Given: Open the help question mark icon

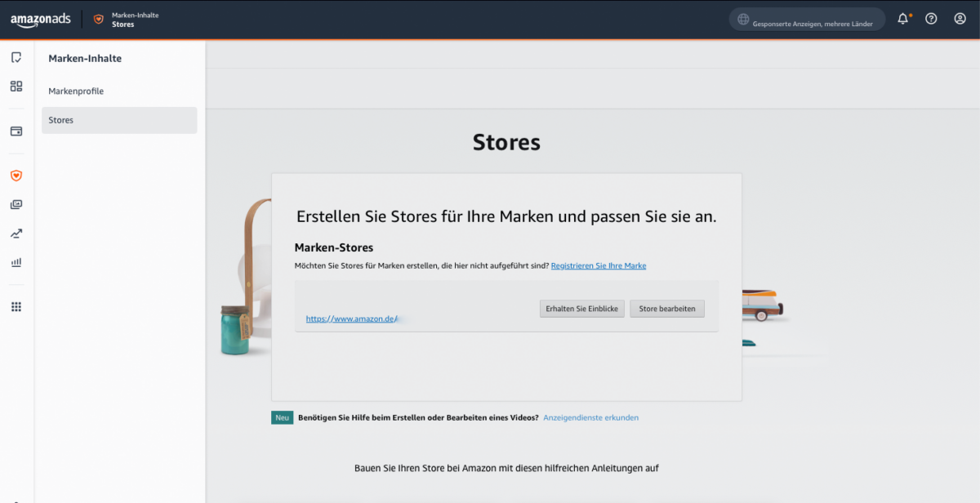Looking at the screenshot, I should tap(931, 19).
